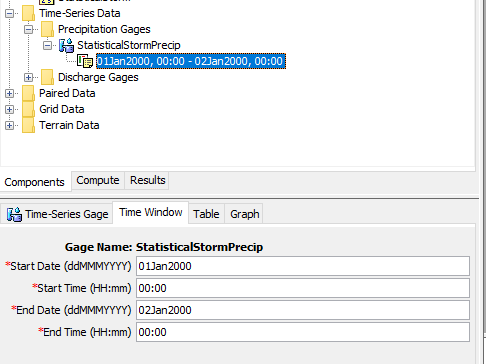Click the Grid Data folder icon
This screenshot has width=486, height=364.
point(28,109)
